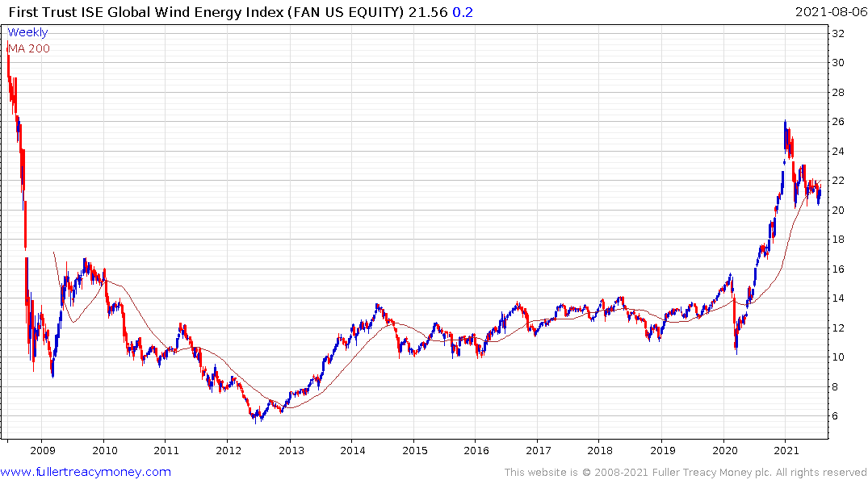Click the early-2021 price peak near 26
Screen dimensions: 868x484
(x=785, y=136)
